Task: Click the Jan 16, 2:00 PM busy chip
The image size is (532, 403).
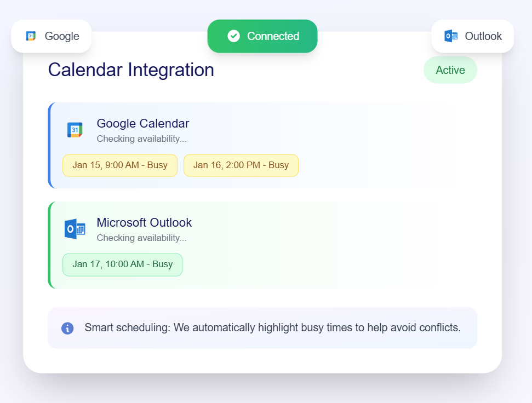Action: click(x=241, y=165)
